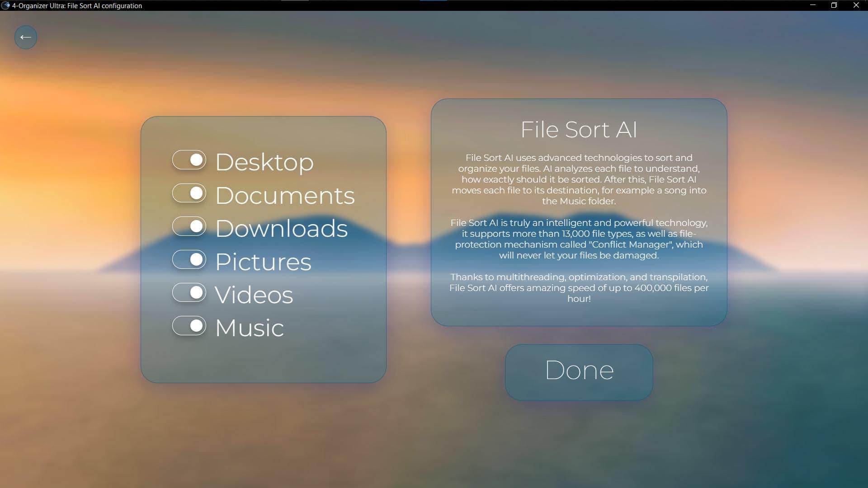Click the window title text in title bar
This screenshot has width=868, height=488.
click(x=77, y=6)
